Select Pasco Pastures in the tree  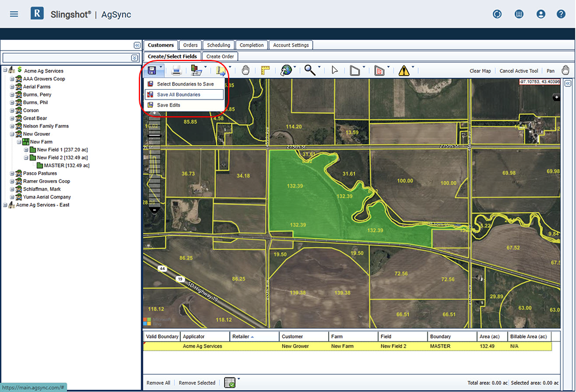[x=40, y=173]
